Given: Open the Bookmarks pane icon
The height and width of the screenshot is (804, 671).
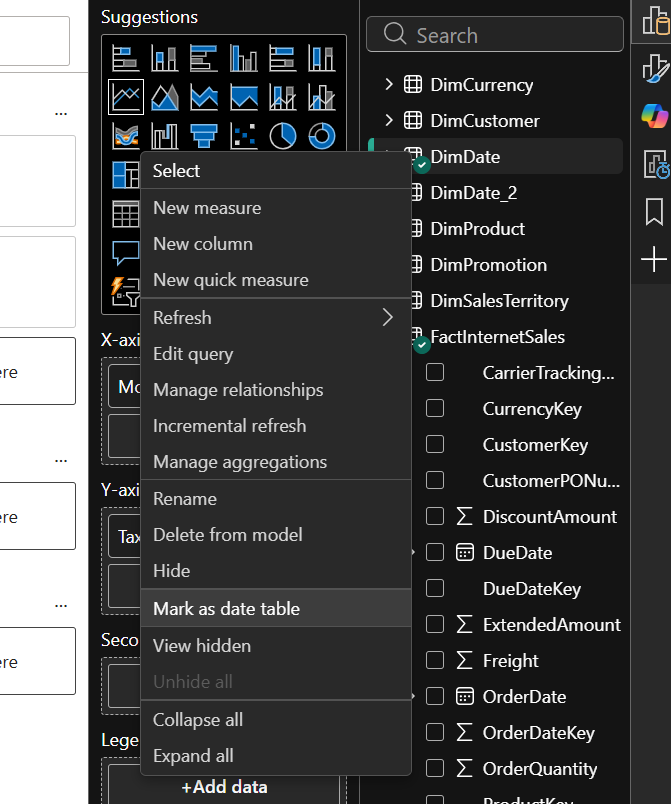Looking at the screenshot, I should (654, 211).
